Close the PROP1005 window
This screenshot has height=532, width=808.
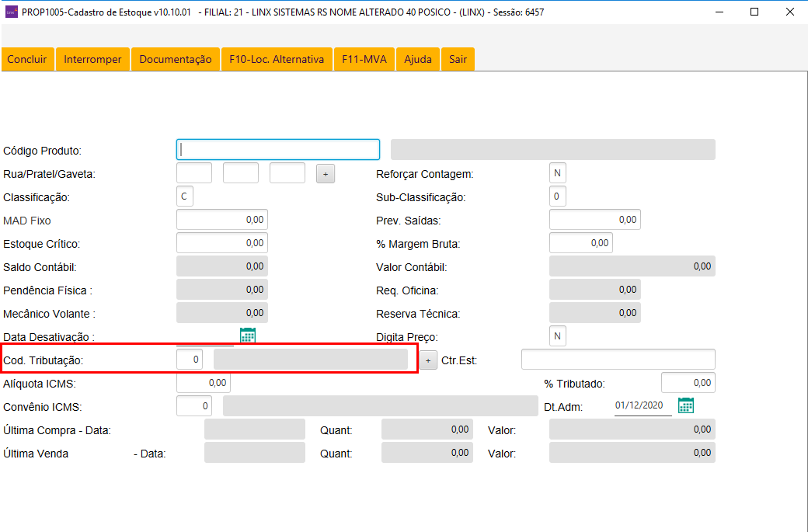[789, 12]
